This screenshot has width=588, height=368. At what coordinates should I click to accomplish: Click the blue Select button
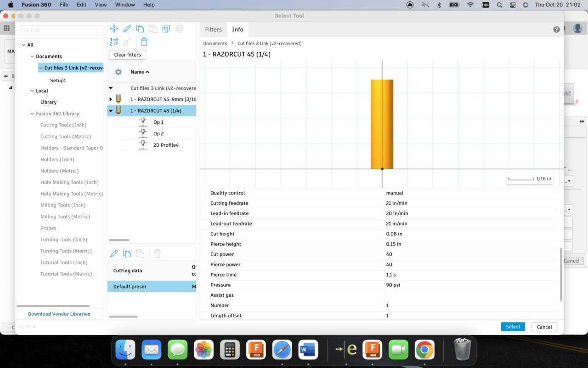click(513, 327)
